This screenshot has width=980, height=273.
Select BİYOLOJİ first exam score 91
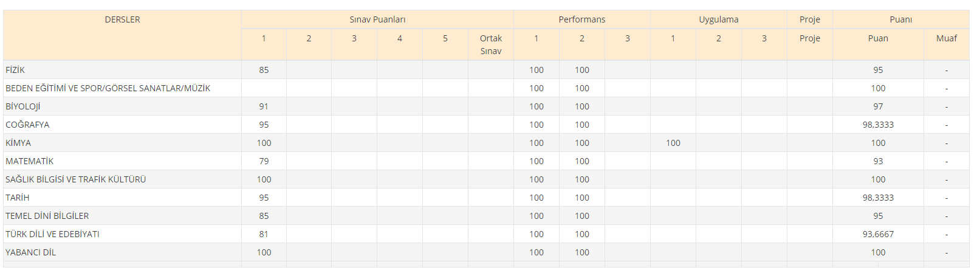[x=264, y=106]
